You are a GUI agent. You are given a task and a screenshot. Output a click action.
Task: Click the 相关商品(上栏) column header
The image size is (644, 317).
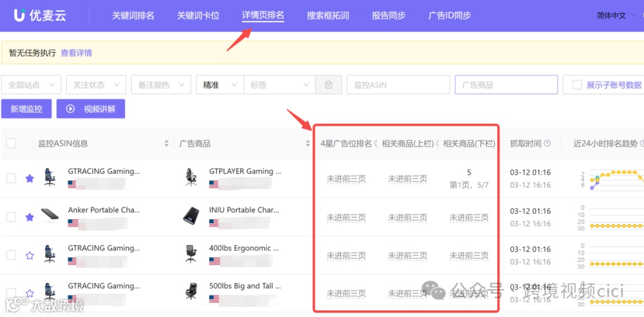(408, 144)
